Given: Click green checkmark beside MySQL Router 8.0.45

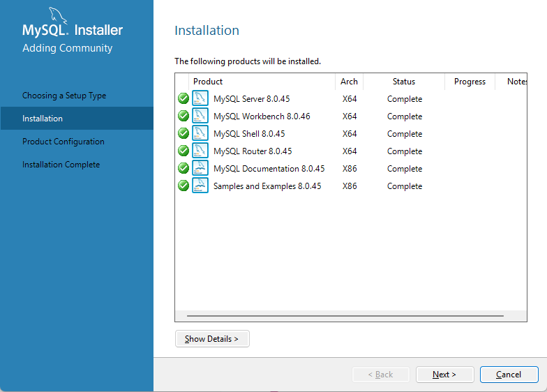Looking at the screenshot, I should pyautogui.click(x=183, y=151).
